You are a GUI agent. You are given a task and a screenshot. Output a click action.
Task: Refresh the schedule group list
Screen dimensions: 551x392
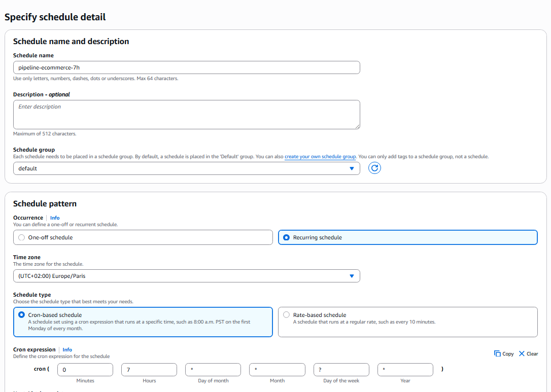point(374,168)
